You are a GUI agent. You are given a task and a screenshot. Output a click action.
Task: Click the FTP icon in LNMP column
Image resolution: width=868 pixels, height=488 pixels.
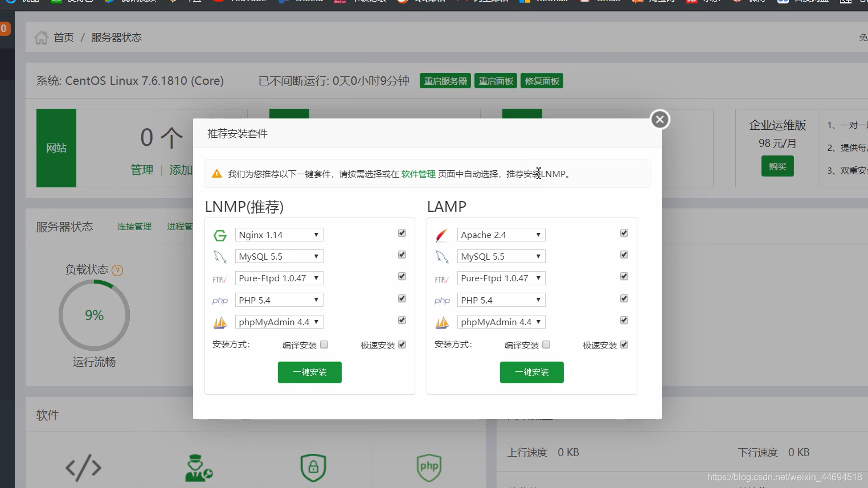(x=220, y=279)
